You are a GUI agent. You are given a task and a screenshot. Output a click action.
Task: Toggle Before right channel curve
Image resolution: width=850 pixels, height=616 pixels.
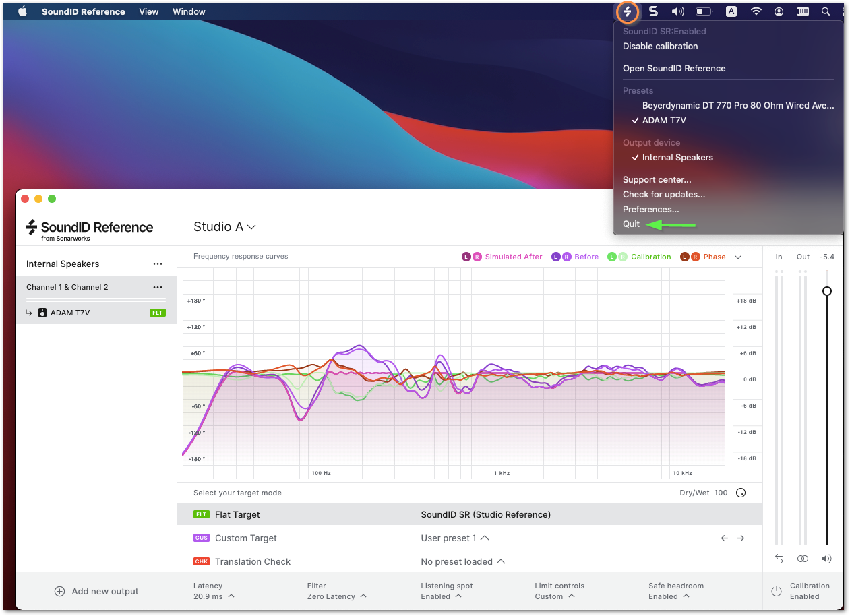(567, 257)
